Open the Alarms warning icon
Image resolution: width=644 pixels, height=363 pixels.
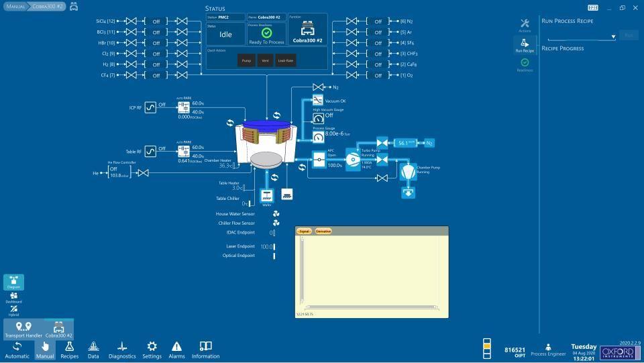point(176,349)
